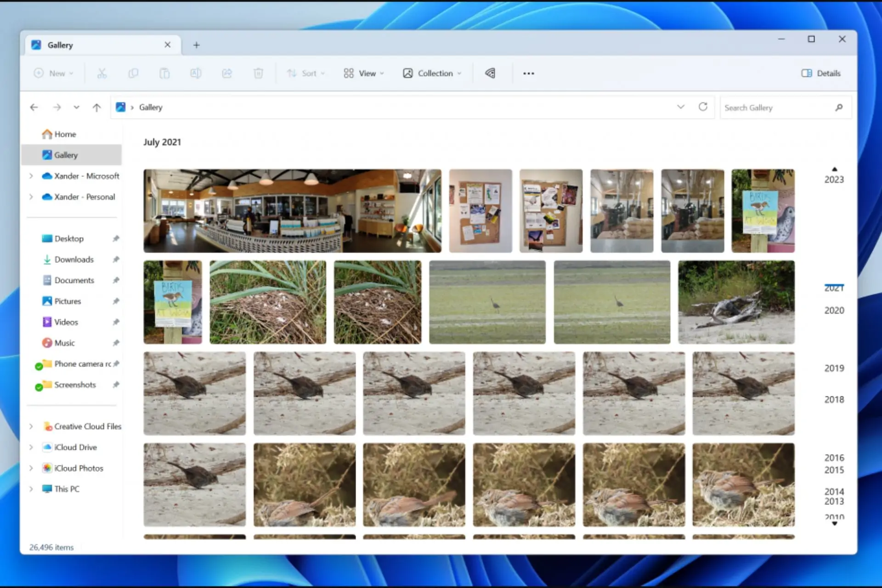Select the Gallery navigation item

point(66,155)
